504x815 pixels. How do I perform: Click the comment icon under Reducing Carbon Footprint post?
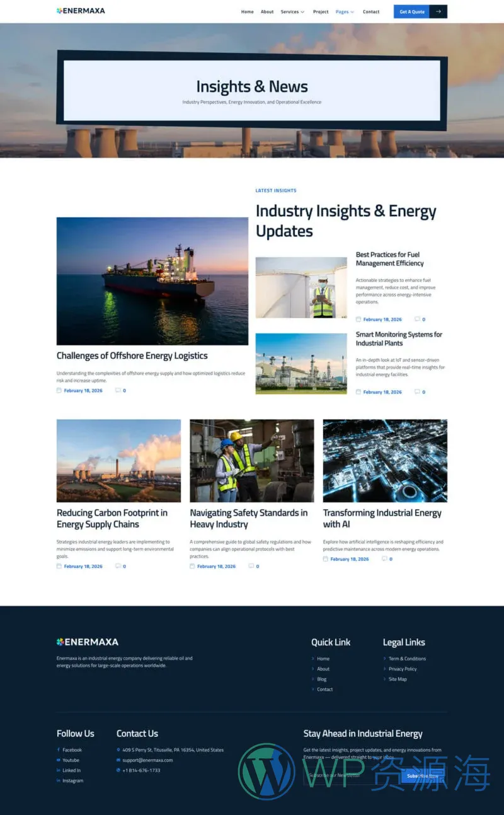(x=118, y=566)
